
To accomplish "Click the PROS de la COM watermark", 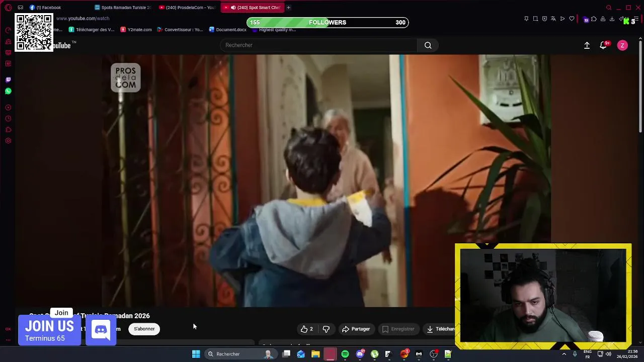I will pyautogui.click(x=125, y=78).
